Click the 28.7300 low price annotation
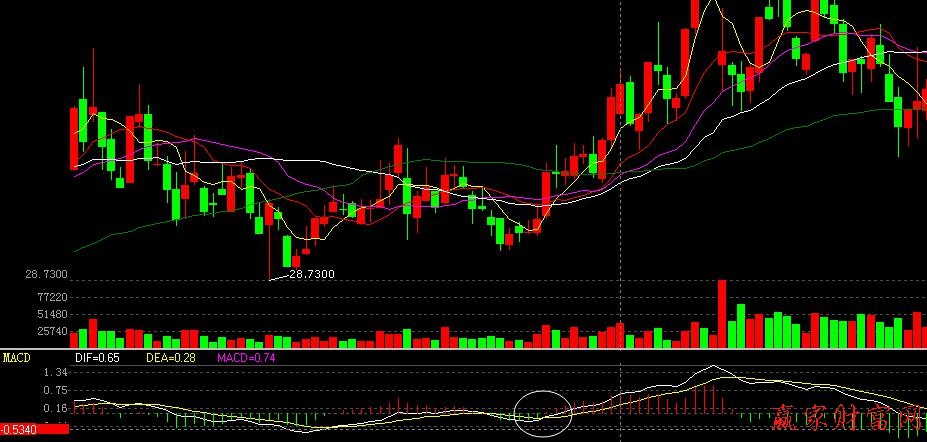Viewport: 927px width, 442px height. [x=311, y=274]
